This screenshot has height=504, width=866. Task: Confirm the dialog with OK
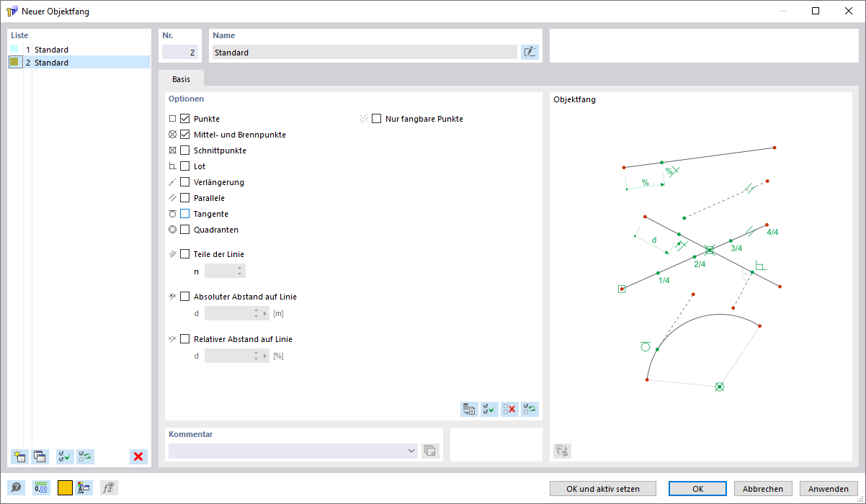point(697,488)
